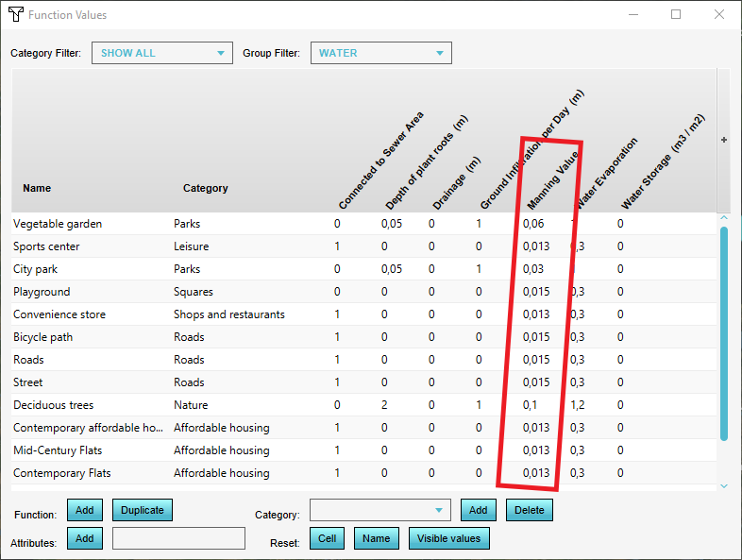Click the vertical scrollbar thumb
Screen dimensions: 742x560
724,331
